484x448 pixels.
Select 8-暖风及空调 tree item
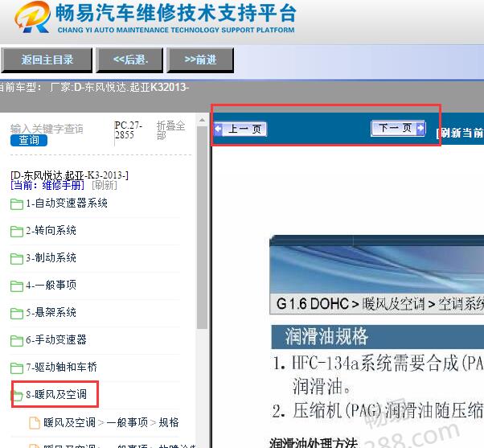pyautogui.click(x=55, y=394)
